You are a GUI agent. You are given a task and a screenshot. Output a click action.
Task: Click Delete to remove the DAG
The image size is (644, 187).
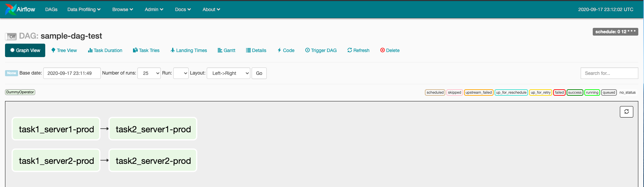(x=390, y=50)
